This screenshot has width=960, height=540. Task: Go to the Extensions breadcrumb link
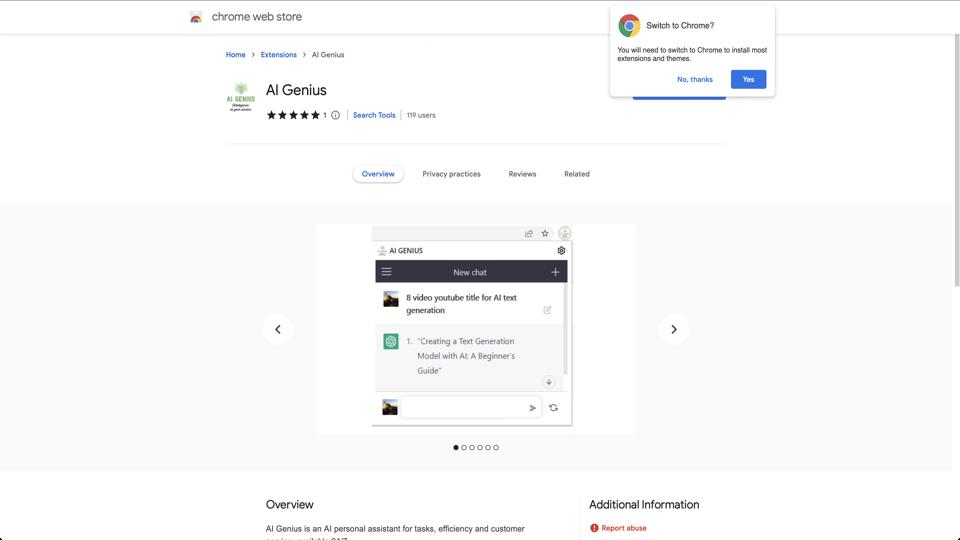279,54
